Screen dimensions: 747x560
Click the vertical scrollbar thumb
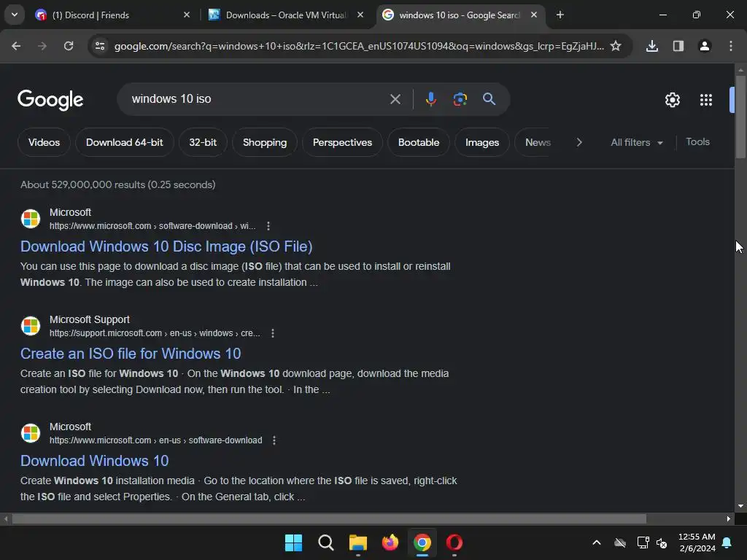pos(740,117)
